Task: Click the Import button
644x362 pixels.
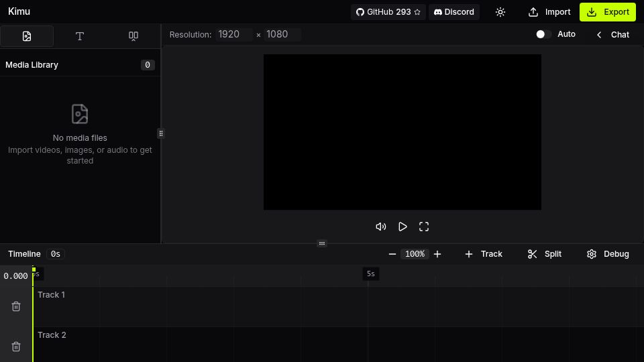Action: tap(549, 12)
